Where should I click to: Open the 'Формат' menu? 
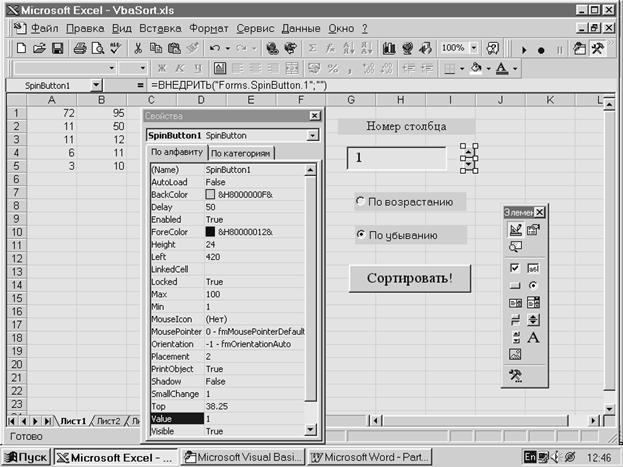pos(208,28)
